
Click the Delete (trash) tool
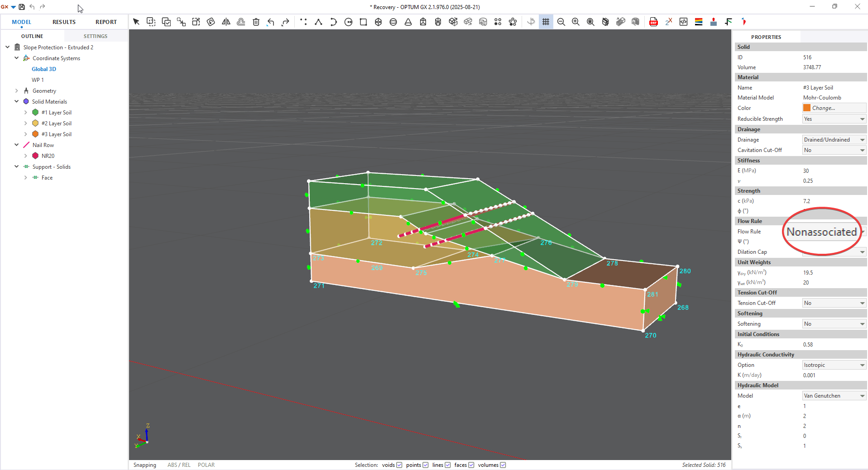[x=256, y=21]
